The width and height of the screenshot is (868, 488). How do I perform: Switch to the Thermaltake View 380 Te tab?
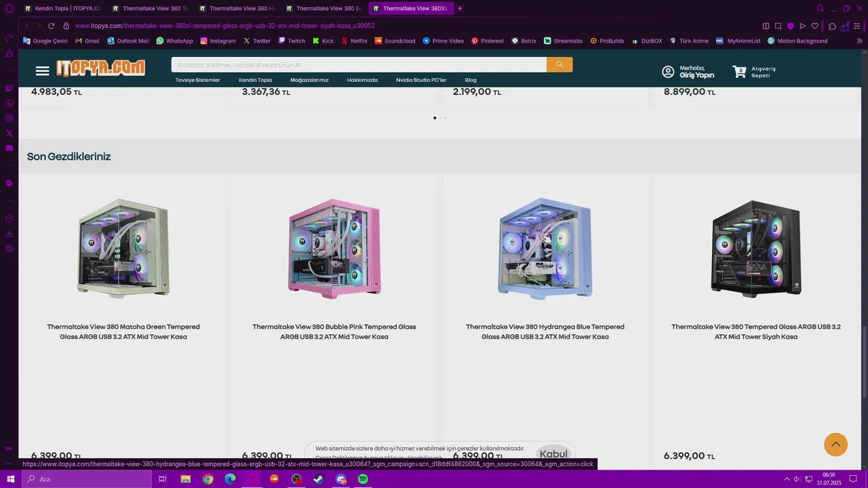pyautogui.click(x=149, y=8)
